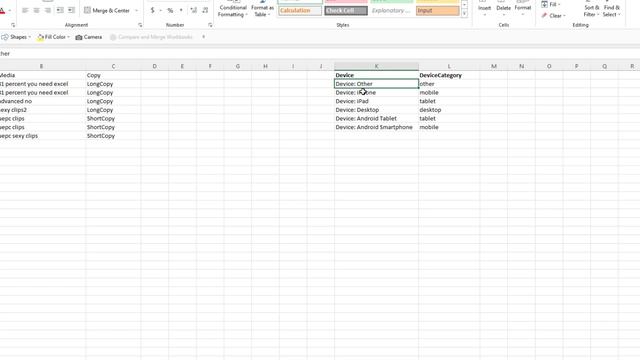Select the Copy header cell
The height and width of the screenshot is (360, 640).
coord(113,75)
